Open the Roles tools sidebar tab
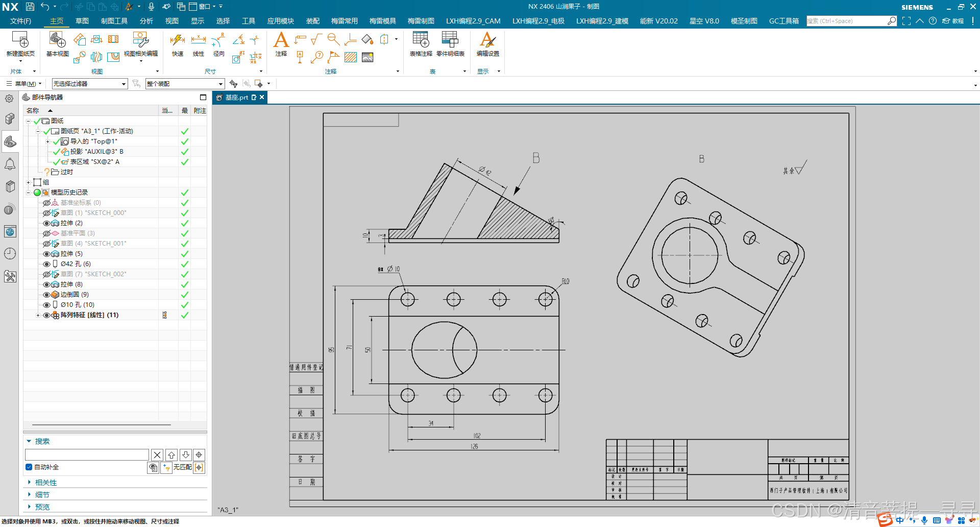 [10, 276]
